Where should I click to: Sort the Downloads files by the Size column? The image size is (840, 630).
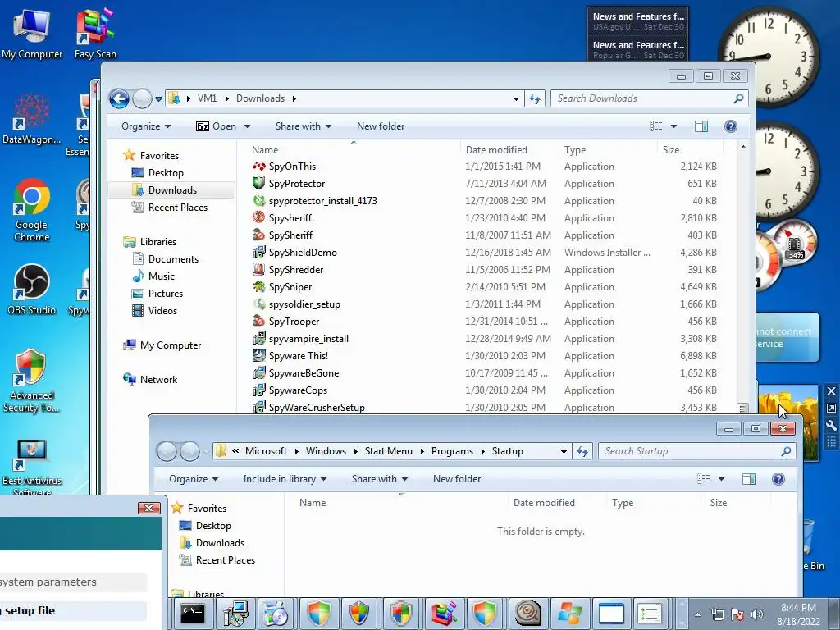pos(671,150)
